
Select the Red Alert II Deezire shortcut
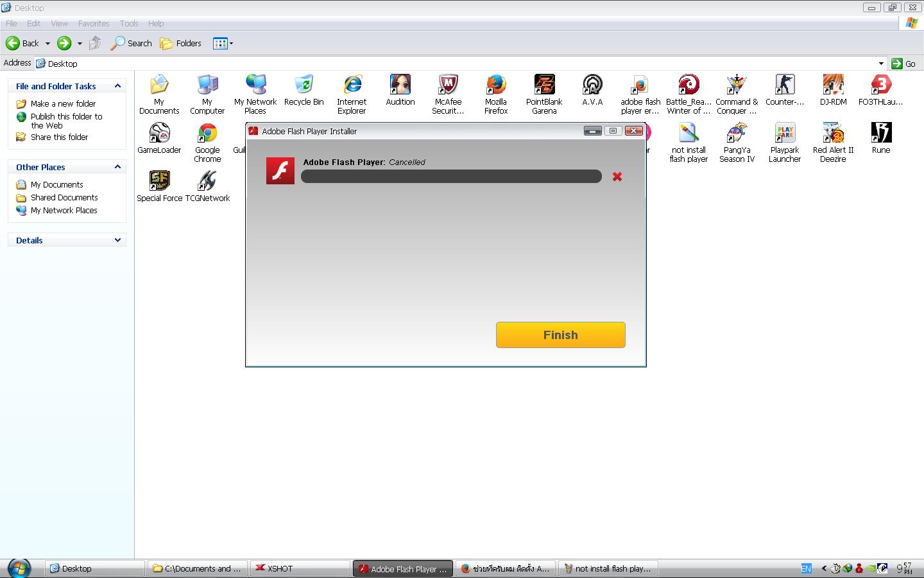pos(833,143)
